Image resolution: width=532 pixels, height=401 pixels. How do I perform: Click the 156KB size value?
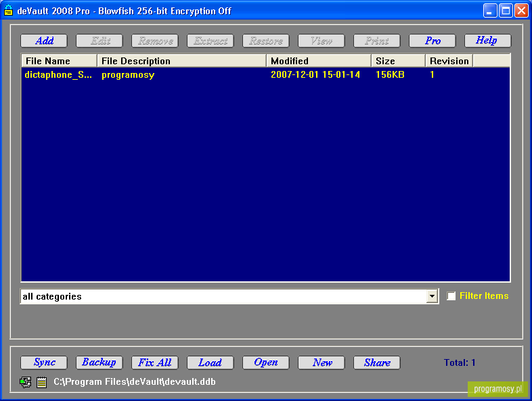point(390,74)
